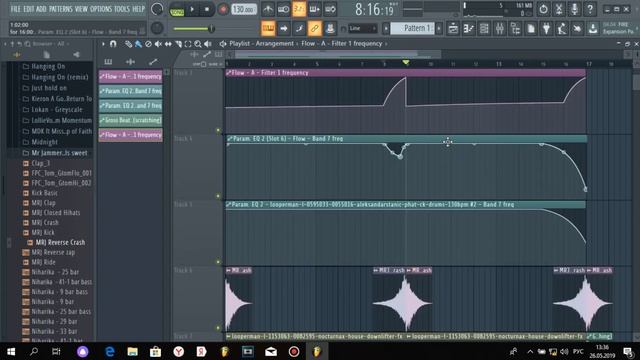Viewport: 640px width, 360px height.
Task: Select the Select marquee tool in playlist
Action: pyautogui.click(x=188, y=44)
